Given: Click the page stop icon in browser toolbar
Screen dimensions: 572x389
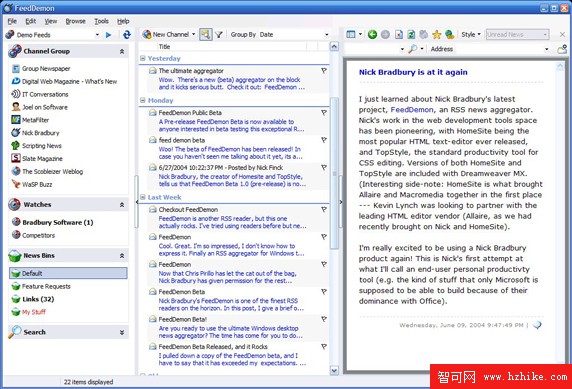Looking at the screenshot, I should 399,35.
